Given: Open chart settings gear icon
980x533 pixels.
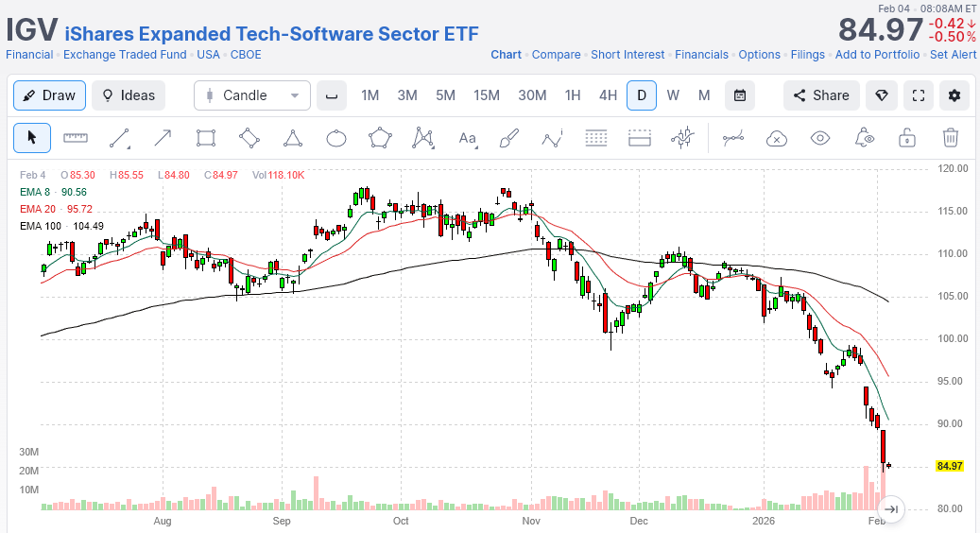Looking at the screenshot, I should (x=954, y=95).
